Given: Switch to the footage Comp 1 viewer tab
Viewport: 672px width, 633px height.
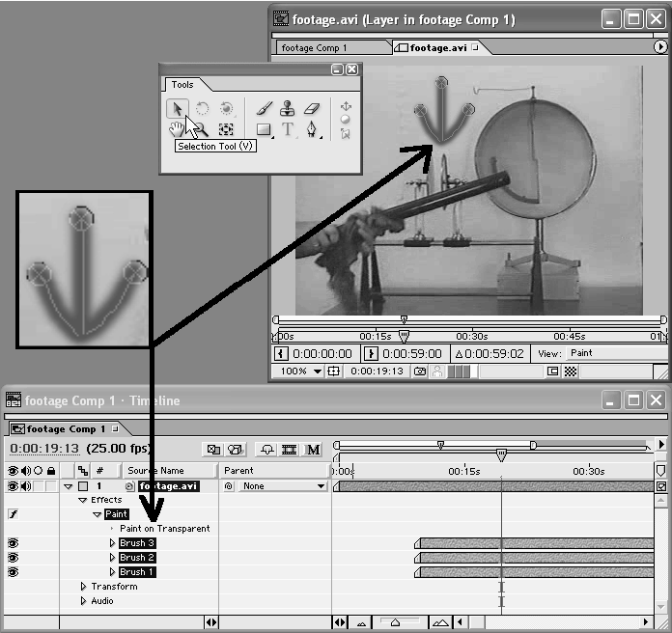Looking at the screenshot, I should click(x=316, y=47).
